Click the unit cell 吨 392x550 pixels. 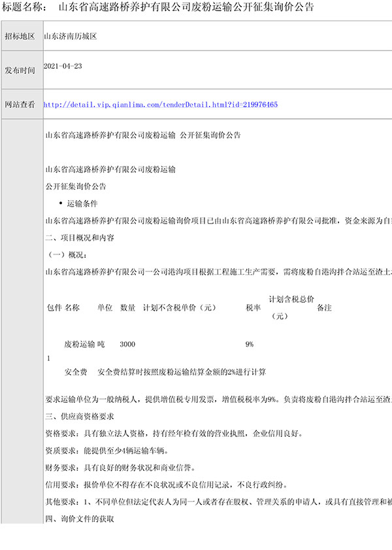click(101, 344)
